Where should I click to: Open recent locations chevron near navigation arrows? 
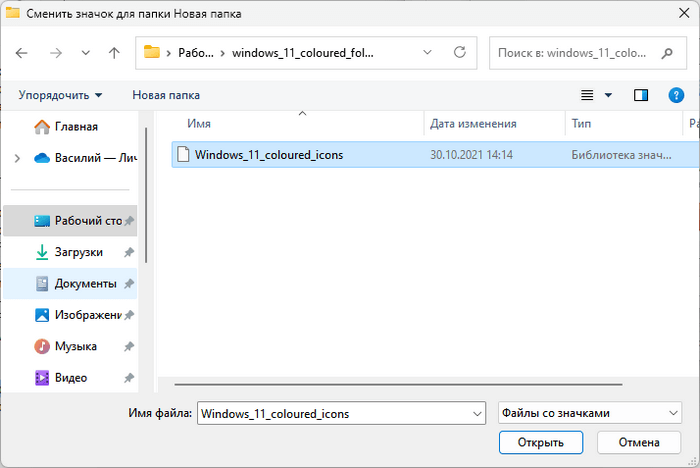click(86, 53)
